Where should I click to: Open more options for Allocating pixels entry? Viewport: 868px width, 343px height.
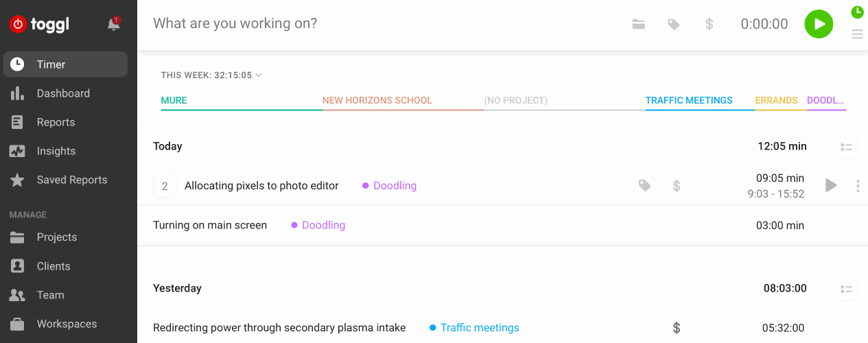coord(858,186)
